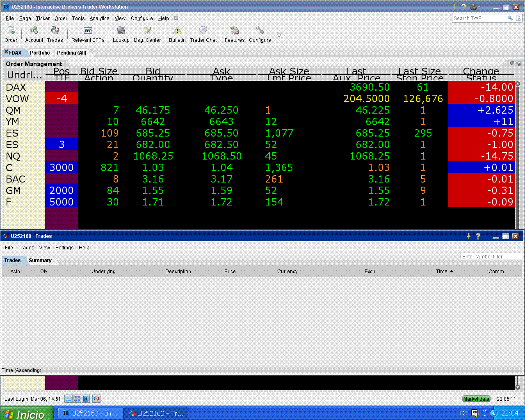Switch to Summary tab in Trades window

[40, 260]
